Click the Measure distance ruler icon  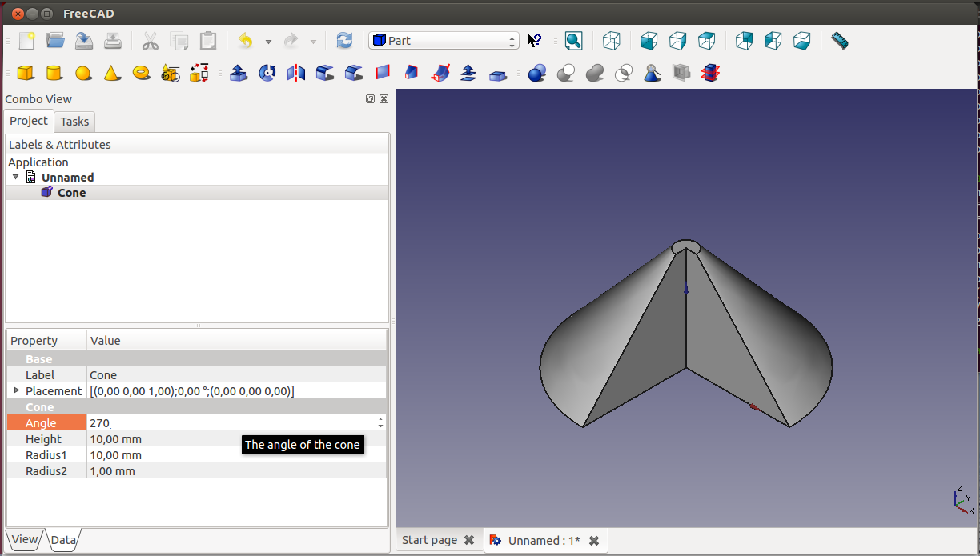[839, 41]
